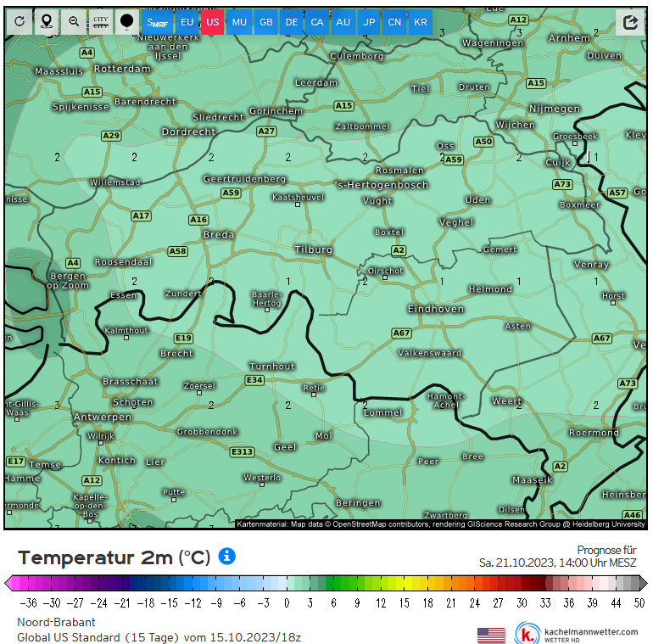Click Lommel label on the map
Image resolution: width=653 pixels, height=644 pixels.
(382, 413)
